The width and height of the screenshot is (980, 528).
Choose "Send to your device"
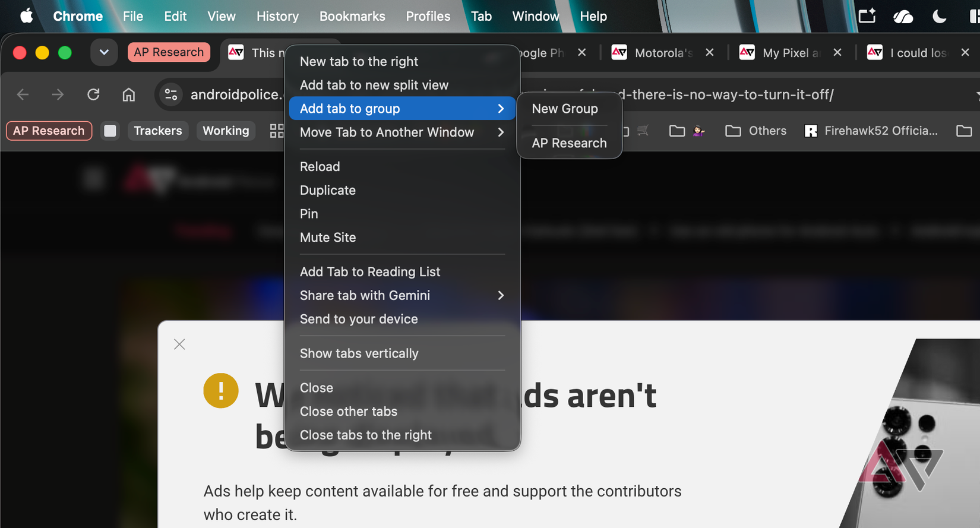click(402, 319)
